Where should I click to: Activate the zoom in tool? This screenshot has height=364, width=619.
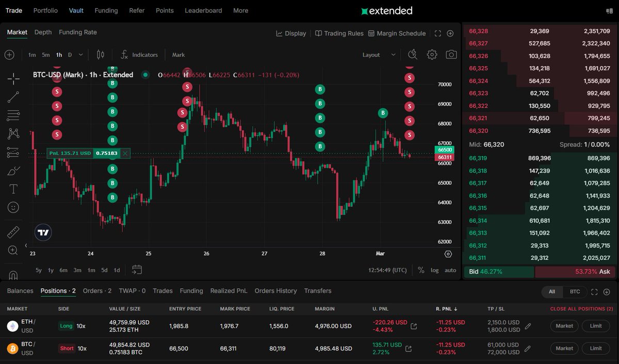point(13,250)
